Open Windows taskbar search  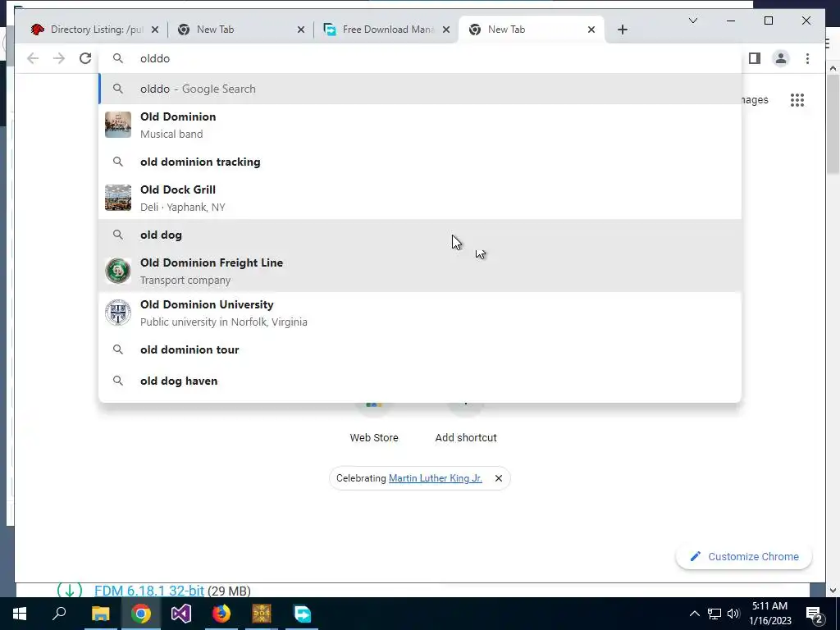tap(59, 614)
